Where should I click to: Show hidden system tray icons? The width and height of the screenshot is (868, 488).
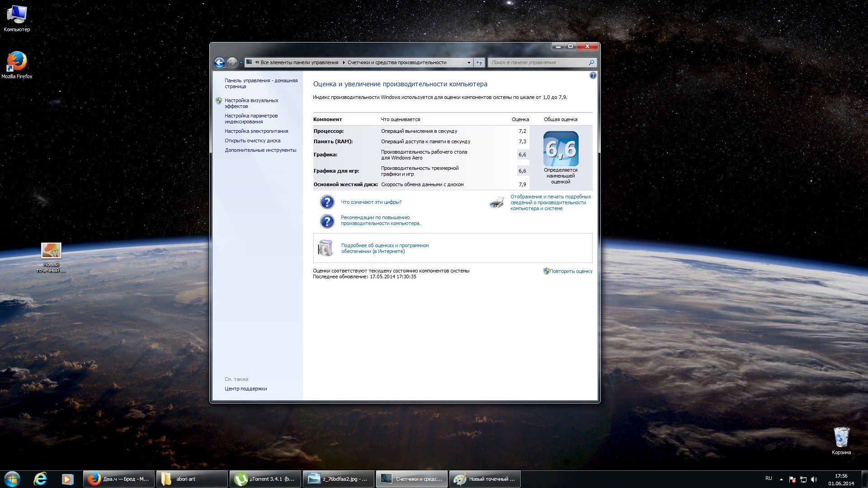pyautogui.click(x=781, y=479)
